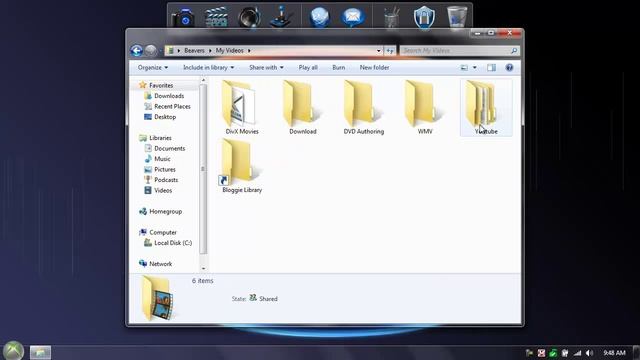Image resolution: width=640 pixels, height=360 pixels.
Task: Select the WMV folder
Action: point(425,107)
